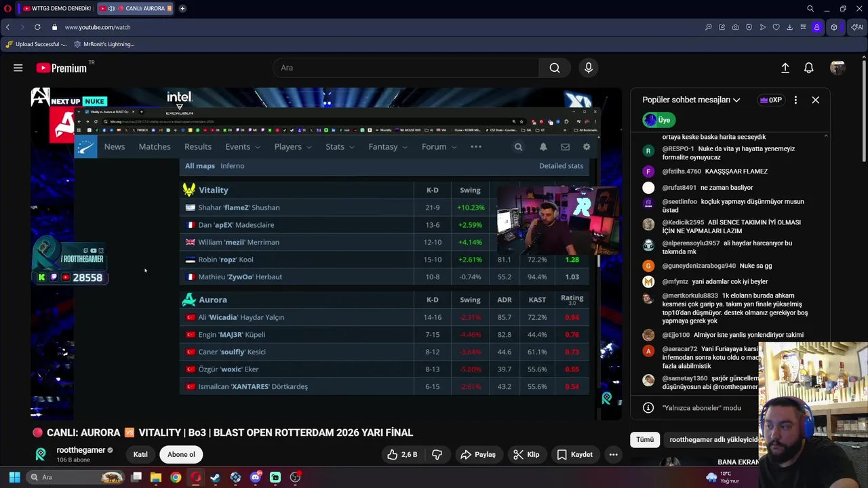Open Upload Successful bookmark
Screen dimensions: 868x488
click(x=36, y=44)
